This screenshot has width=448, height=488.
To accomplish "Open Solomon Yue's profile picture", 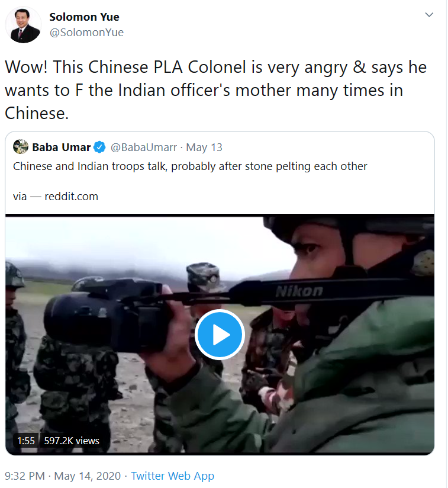I will (23, 25).
